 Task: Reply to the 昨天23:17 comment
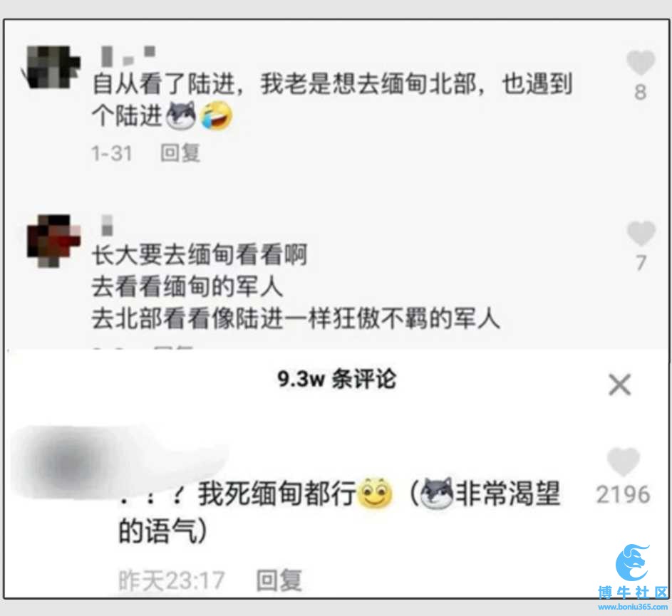(279, 580)
